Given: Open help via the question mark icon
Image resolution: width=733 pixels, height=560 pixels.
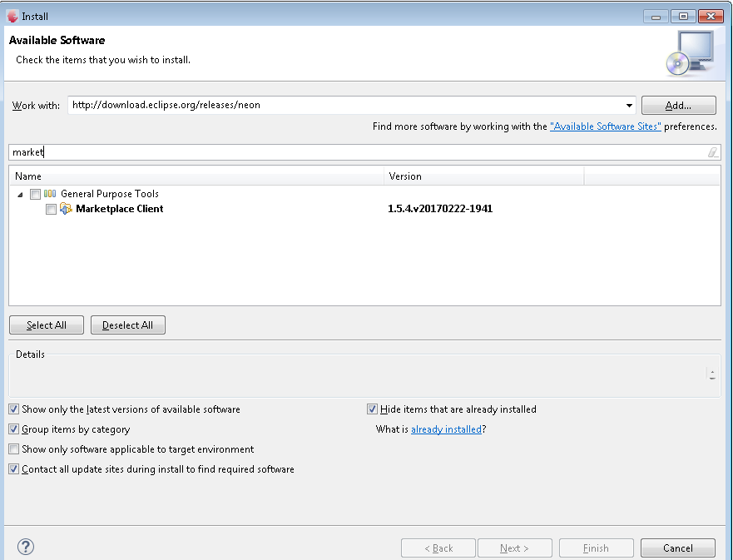Looking at the screenshot, I should pyautogui.click(x=25, y=547).
